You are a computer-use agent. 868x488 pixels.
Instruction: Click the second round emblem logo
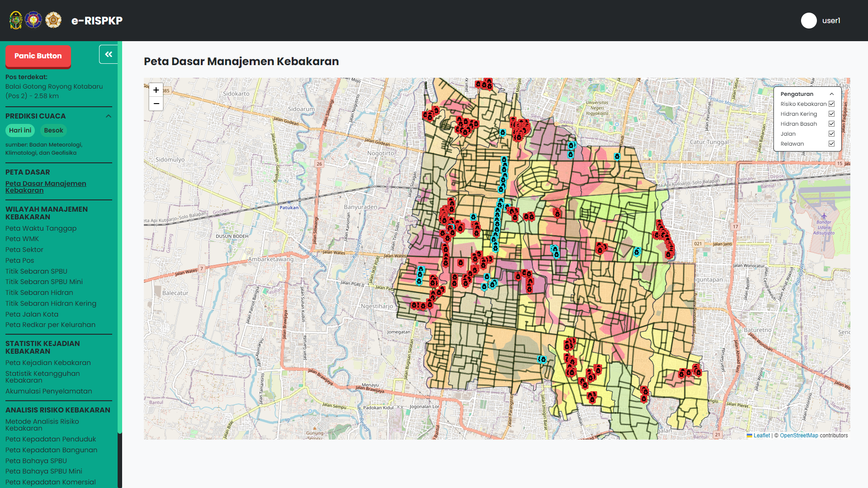pyautogui.click(x=33, y=20)
